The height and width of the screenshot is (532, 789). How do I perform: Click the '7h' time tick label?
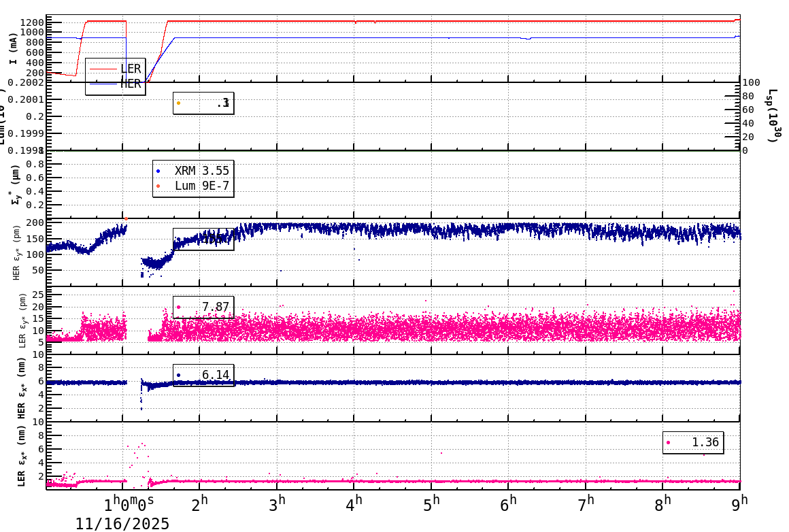[585, 504]
